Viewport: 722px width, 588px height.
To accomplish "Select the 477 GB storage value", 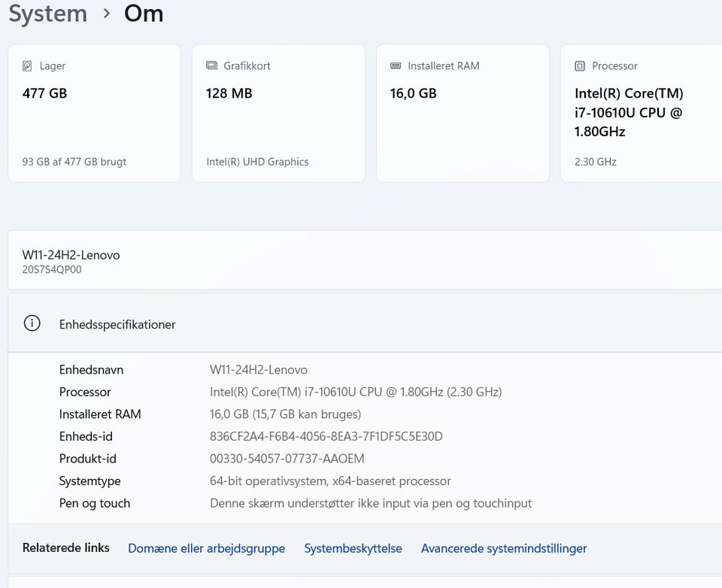I will (x=44, y=93).
